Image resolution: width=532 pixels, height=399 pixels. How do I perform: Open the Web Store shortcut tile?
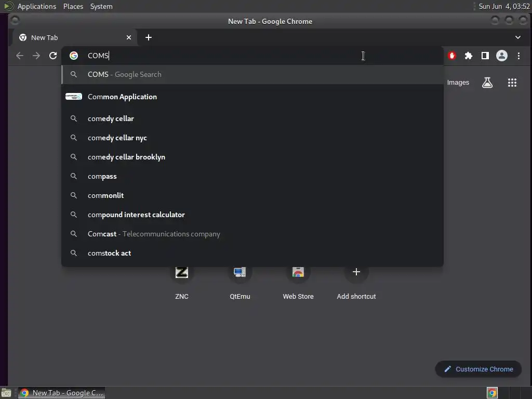(298, 282)
